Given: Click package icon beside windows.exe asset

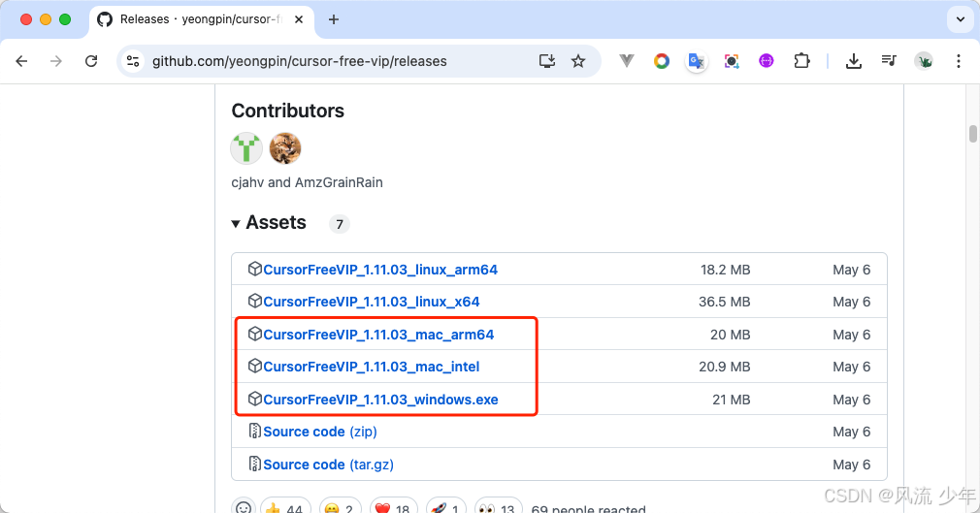Looking at the screenshot, I should coord(254,399).
